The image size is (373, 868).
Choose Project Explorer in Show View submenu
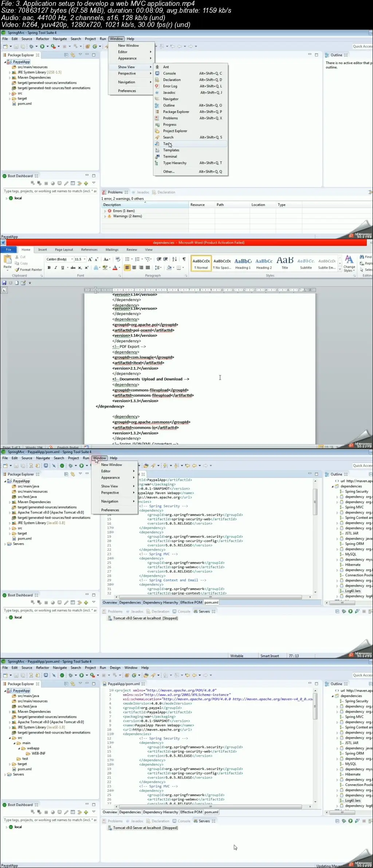[191, 131]
